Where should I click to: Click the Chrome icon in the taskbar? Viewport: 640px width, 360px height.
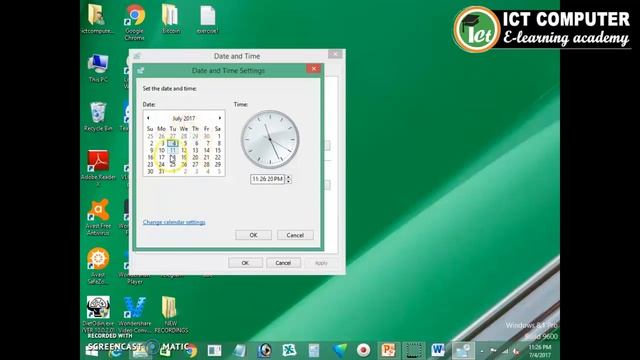[x=190, y=350]
